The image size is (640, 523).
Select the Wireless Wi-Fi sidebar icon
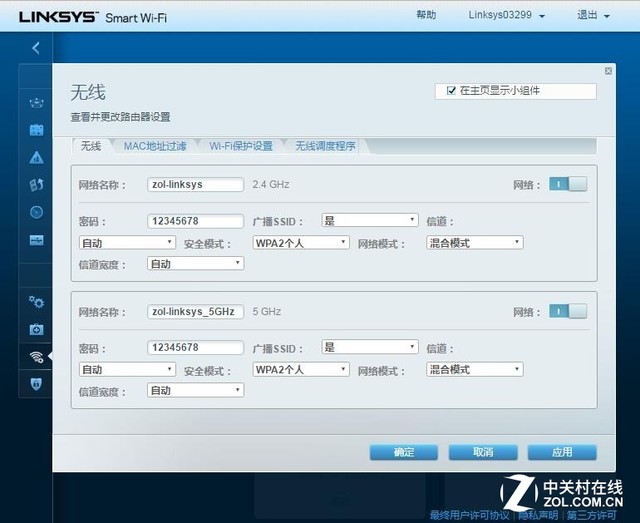click(36, 356)
